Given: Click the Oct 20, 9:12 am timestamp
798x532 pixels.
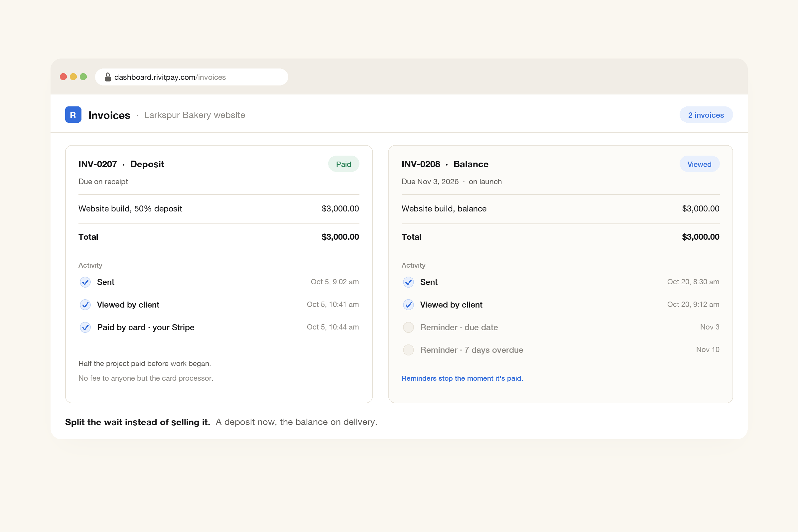Looking at the screenshot, I should coord(693,305).
